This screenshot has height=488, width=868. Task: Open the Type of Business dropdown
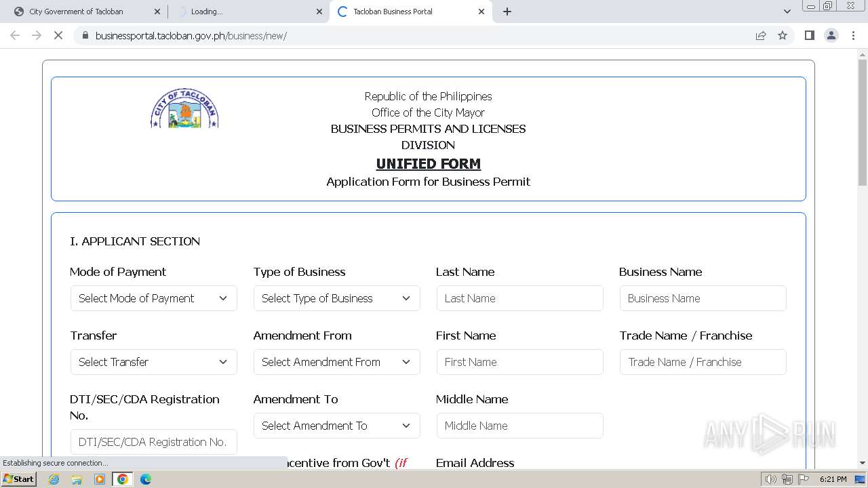pyautogui.click(x=337, y=298)
